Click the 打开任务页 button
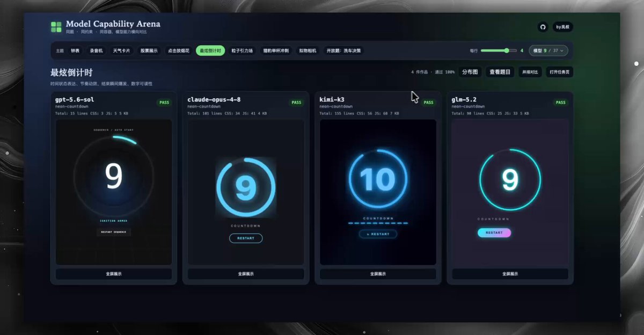The height and width of the screenshot is (335, 644). [559, 72]
